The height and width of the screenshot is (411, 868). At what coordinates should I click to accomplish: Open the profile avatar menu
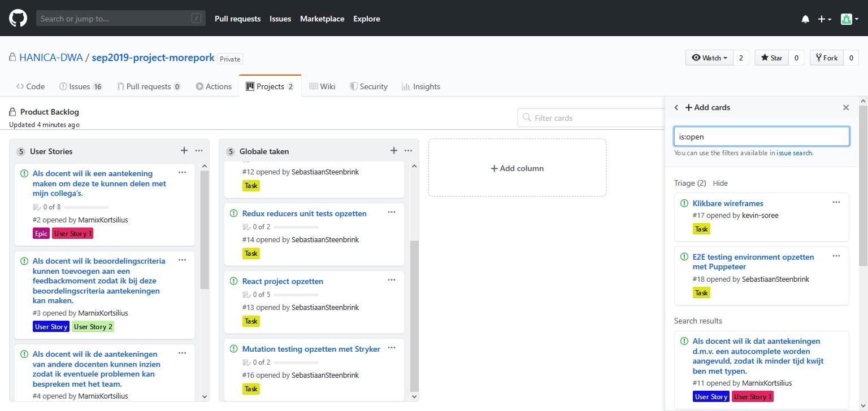click(x=848, y=19)
